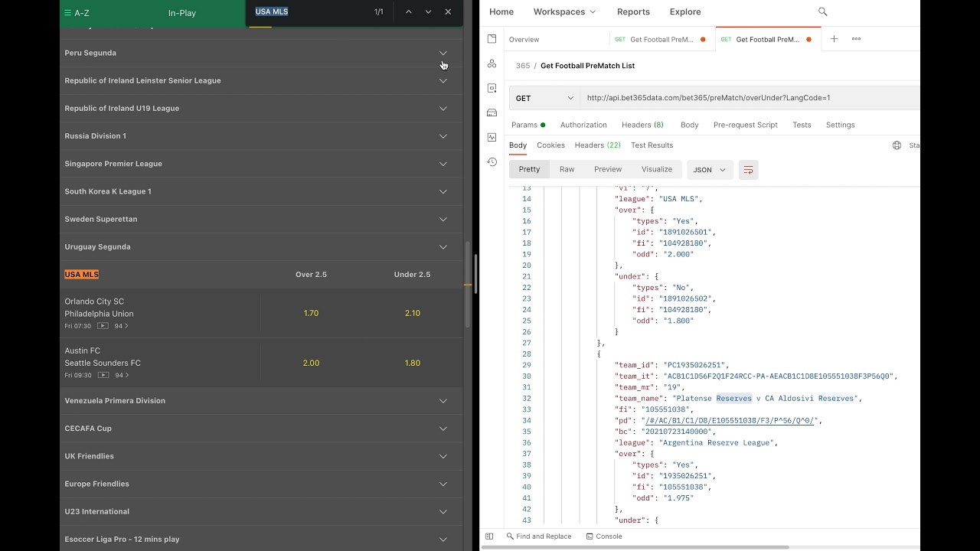Toggle line wrap icon in response
The image size is (980, 551).
click(x=748, y=170)
